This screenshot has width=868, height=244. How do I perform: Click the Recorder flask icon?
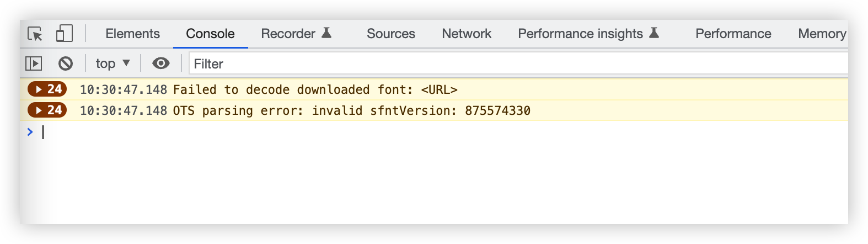(326, 33)
